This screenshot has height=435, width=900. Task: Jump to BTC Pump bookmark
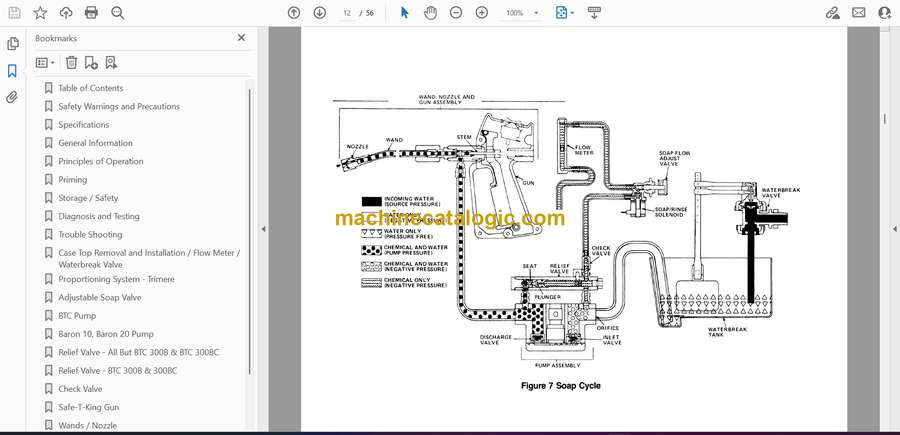[77, 316]
